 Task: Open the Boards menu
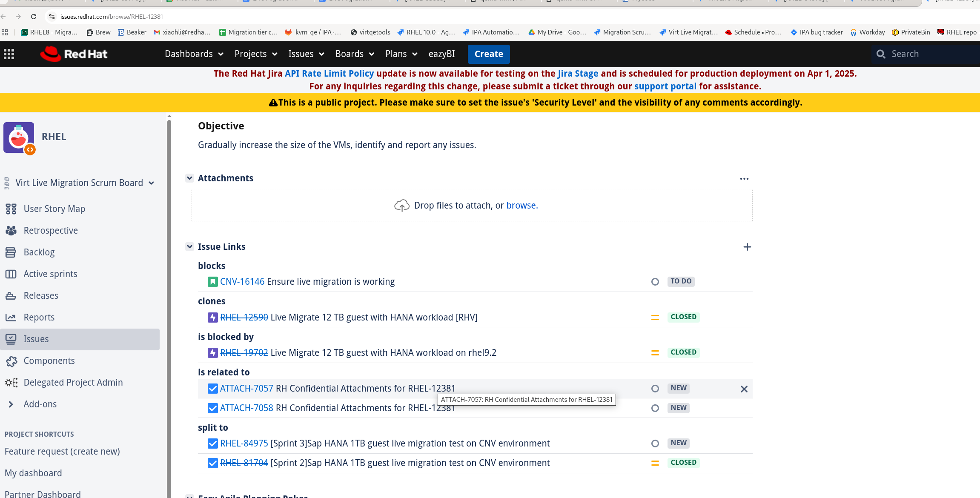[x=354, y=54]
